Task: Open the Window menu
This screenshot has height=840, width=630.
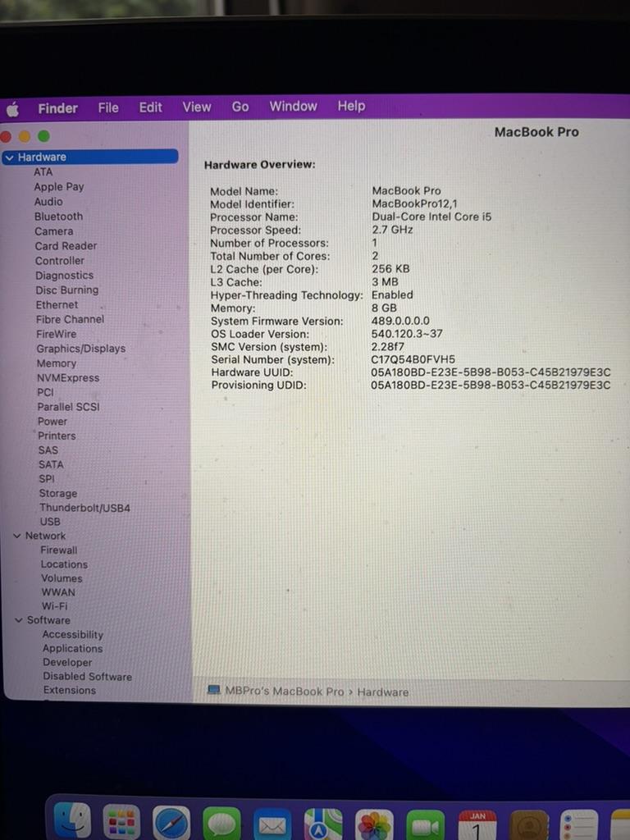Action: pos(293,106)
